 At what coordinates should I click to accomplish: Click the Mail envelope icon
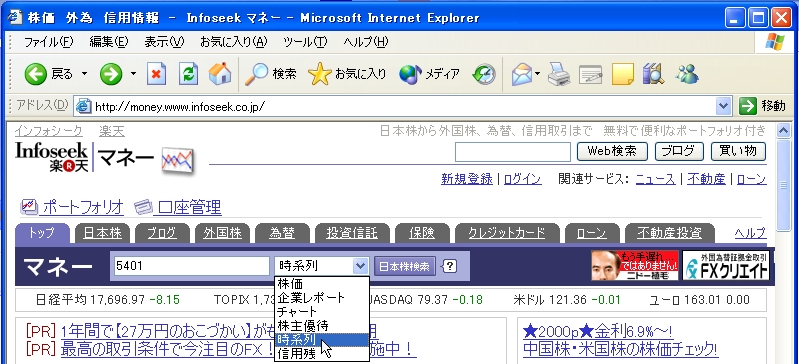(522, 74)
